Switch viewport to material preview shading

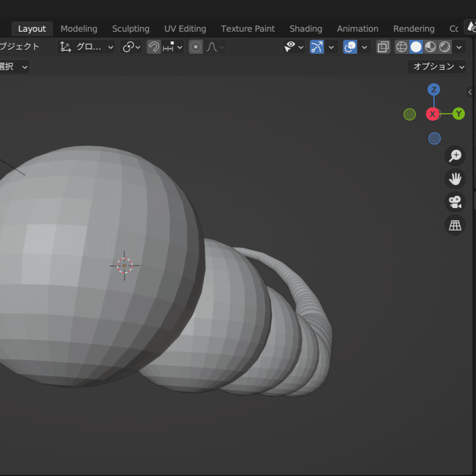430,47
